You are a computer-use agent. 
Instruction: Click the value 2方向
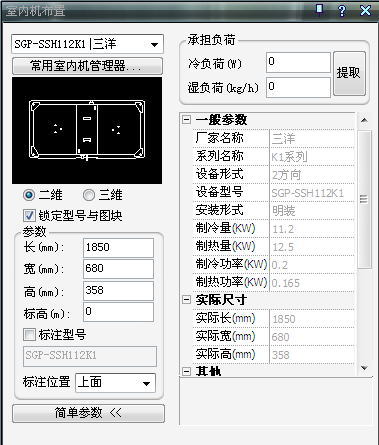pos(286,175)
